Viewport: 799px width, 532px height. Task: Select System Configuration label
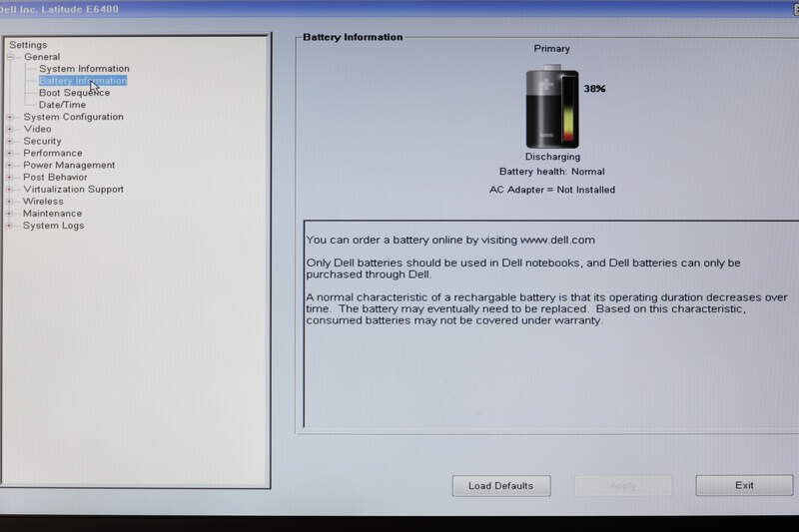coord(73,117)
